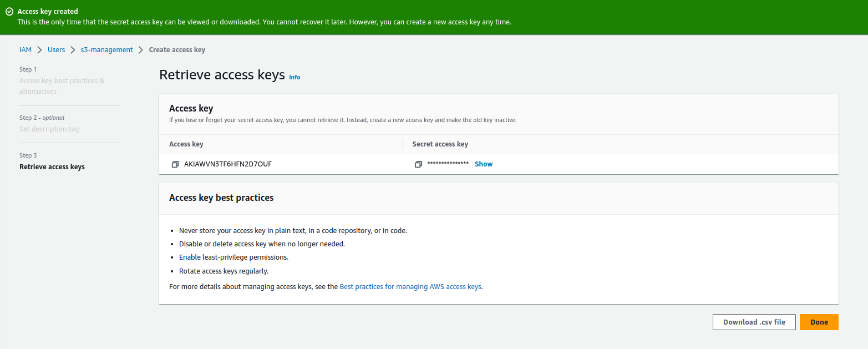Click the green success checkmark icon
The image size is (868, 349).
[x=9, y=11]
